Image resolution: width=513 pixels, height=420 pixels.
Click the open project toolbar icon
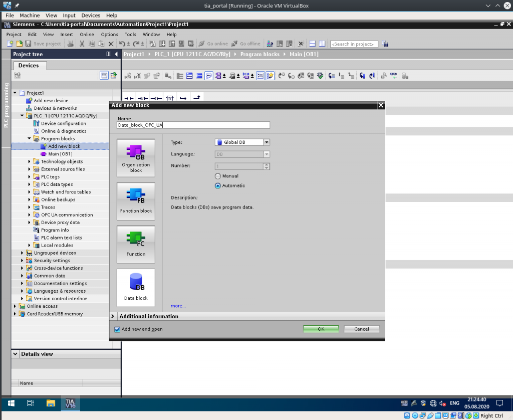(x=20, y=44)
